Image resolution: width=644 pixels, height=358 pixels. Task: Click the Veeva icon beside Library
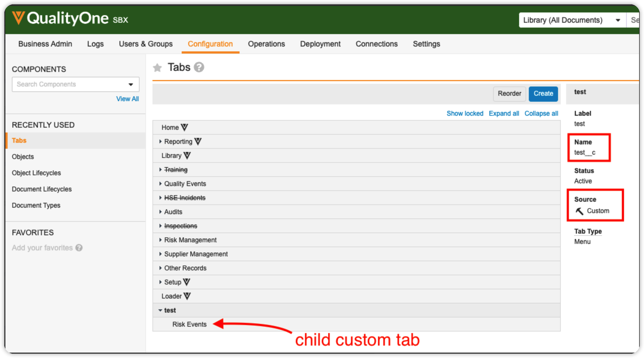(x=187, y=155)
